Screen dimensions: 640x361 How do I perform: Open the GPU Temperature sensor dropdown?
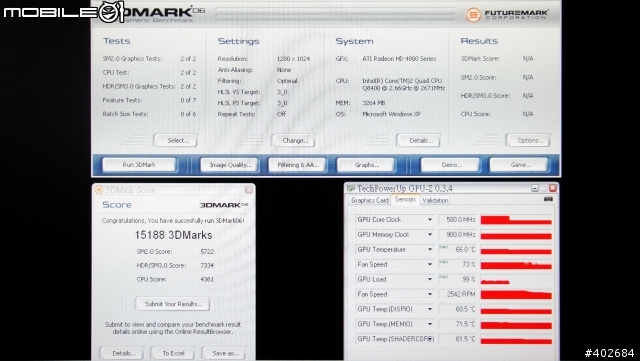coord(430,250)
